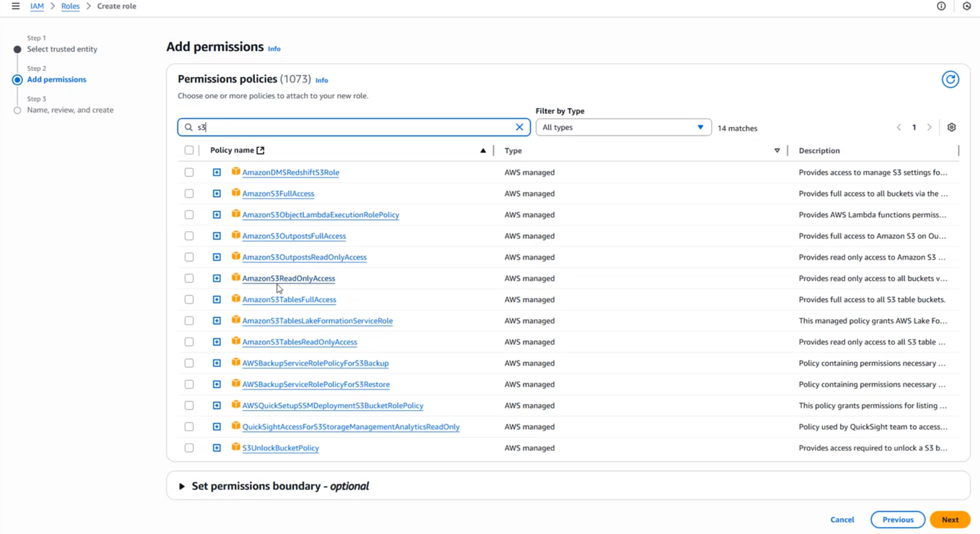Screen dimensions: 980x534
Task: Click the AWSBackupServiceRolePolicyForS3Backup policy box icon
Action: click(x=236, y=363)
